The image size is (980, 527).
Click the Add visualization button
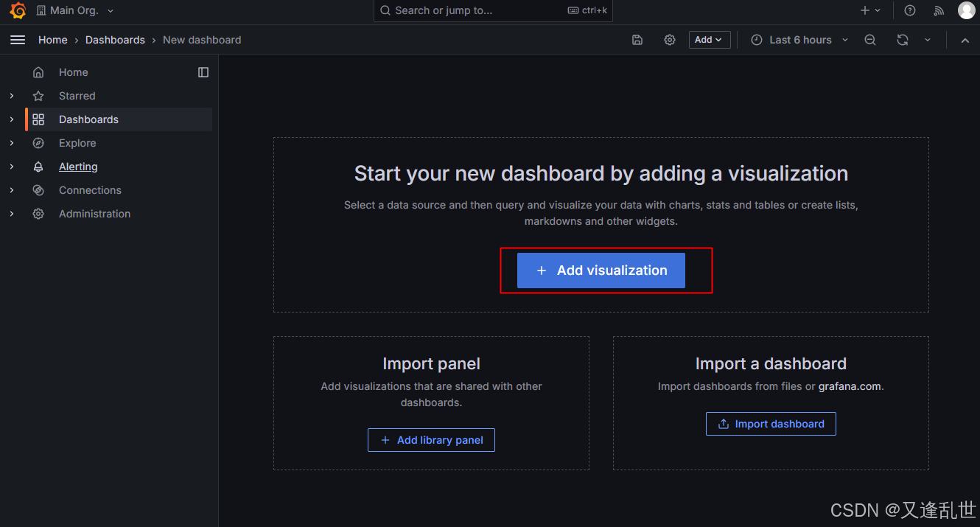601,271
